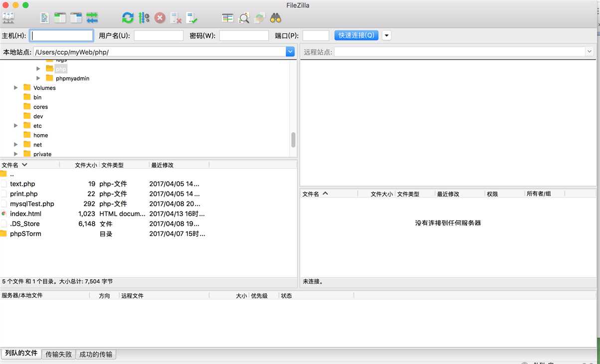
Task: Click the local tree vertical scrollbar
Action: pos(293,140)
